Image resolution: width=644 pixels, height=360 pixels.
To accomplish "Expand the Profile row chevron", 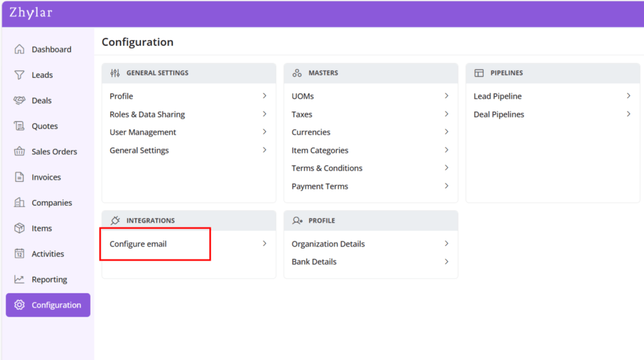I will pyautogui.click(x=265, y=96).
